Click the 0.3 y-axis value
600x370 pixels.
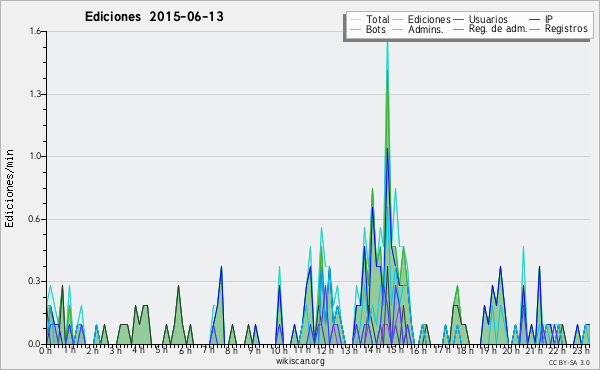(x=35, y=281)
